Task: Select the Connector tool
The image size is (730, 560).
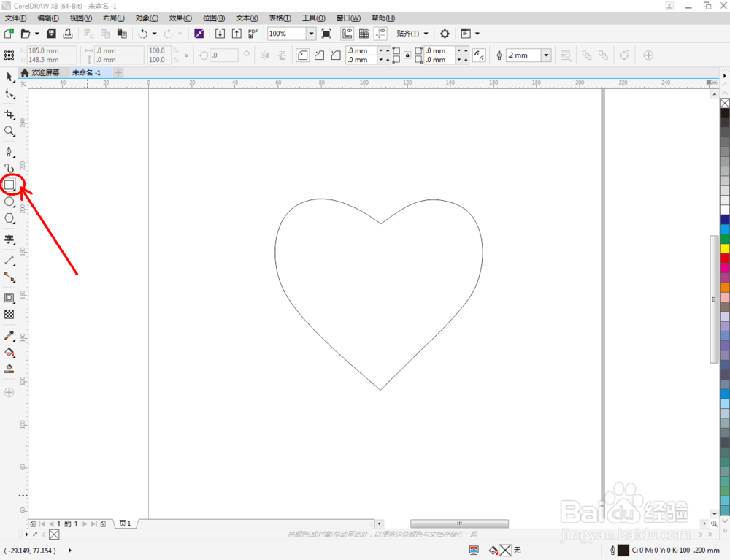Action: tap(9, 277)
